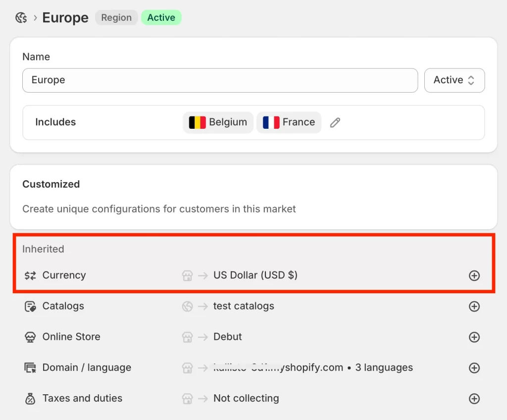Image resolution: width=507 pixels, height=420 pixels.
Task: Click the green Active status badge
Action: [x=161, y=18]
